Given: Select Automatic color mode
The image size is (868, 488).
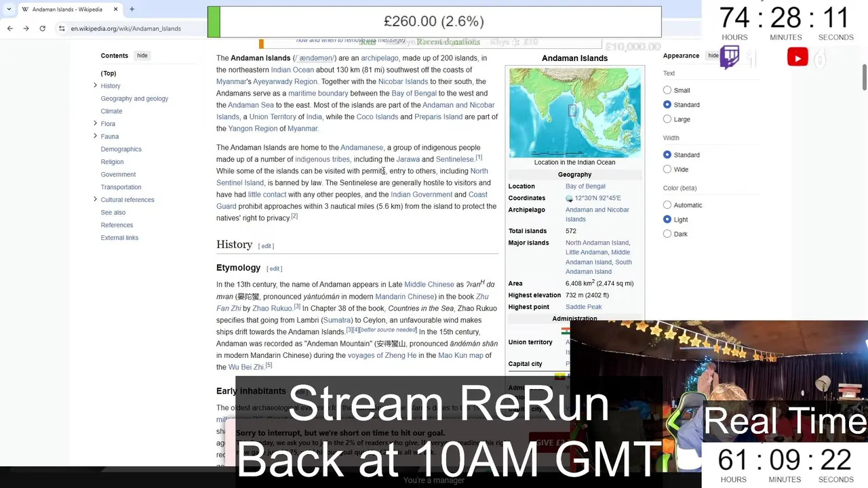Looking at the screenshot, I should [x=667, y=205].
